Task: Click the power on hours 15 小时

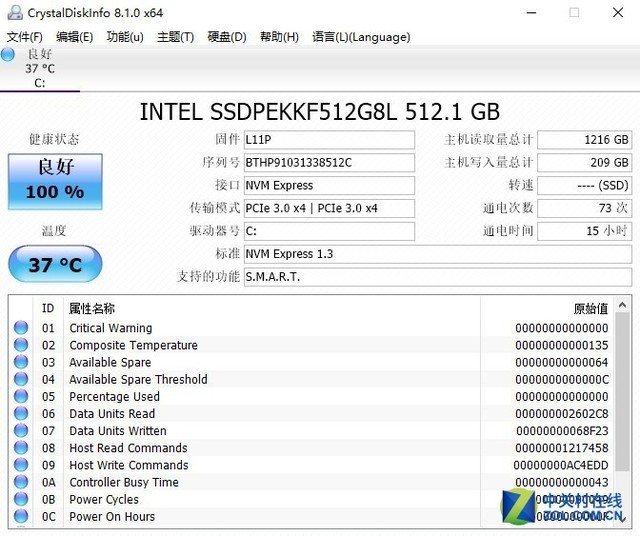Action: tap(584, 231)
